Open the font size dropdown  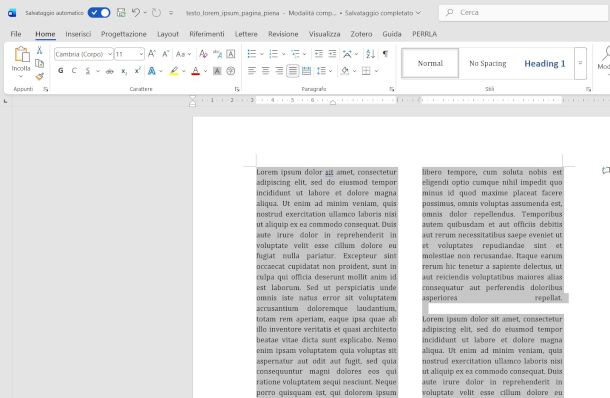click(141, 54)
